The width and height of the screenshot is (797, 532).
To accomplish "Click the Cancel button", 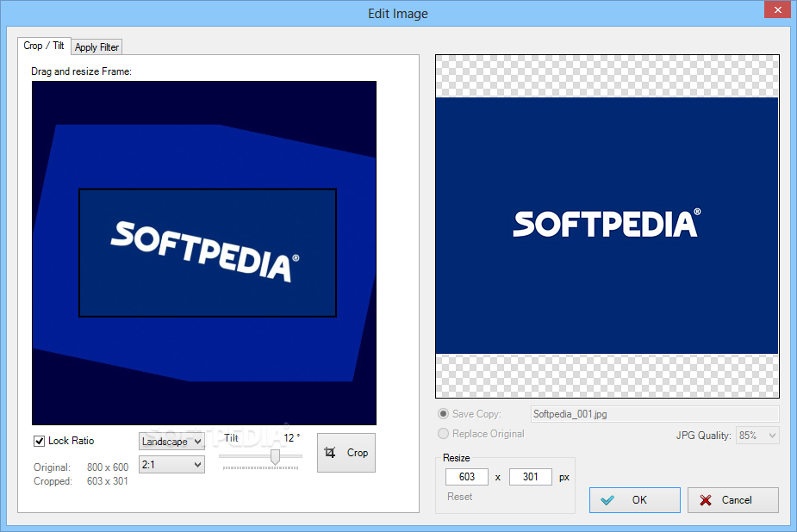I will click(733, 500).
